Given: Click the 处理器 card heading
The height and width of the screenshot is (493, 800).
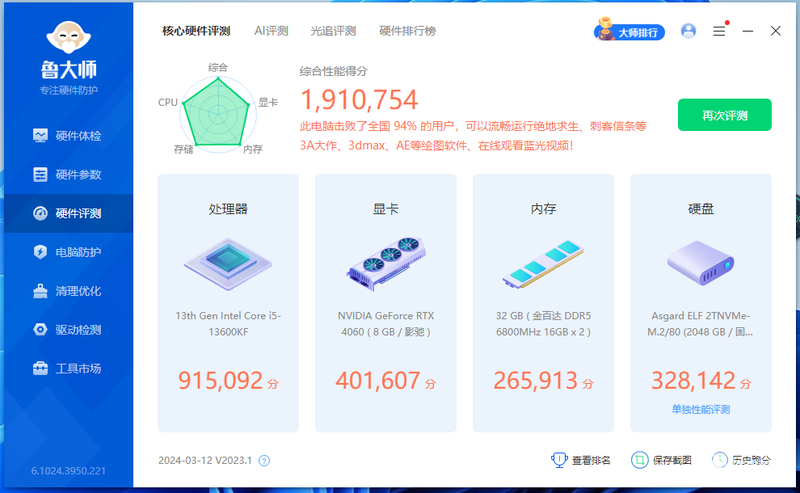Looking at the screenshot, I should tap(228, 209).
